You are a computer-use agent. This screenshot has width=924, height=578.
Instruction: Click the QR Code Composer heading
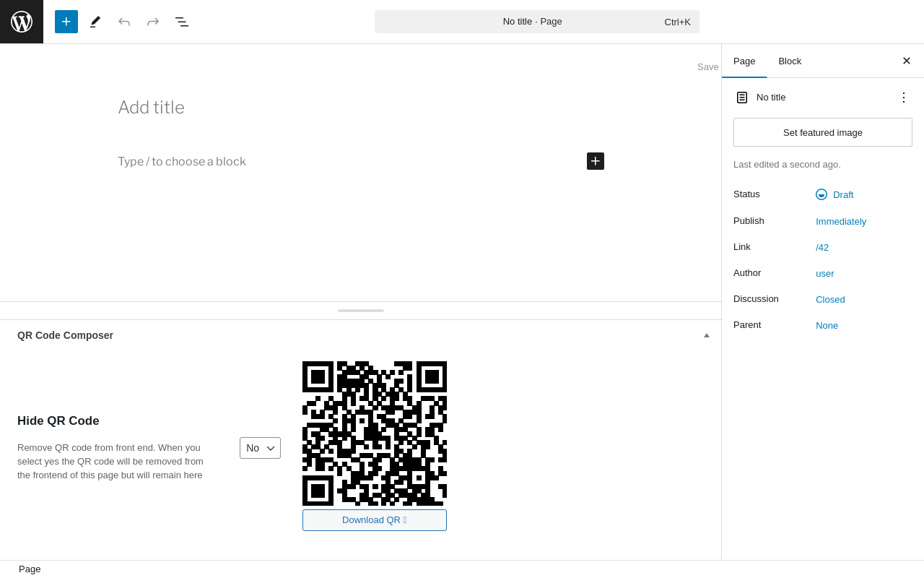click(x=66, y=335)
